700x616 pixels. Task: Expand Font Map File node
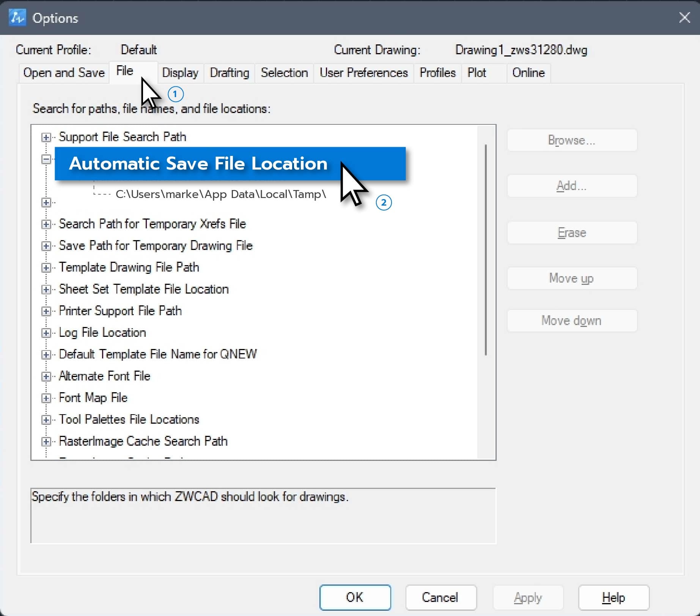(46, 398)
